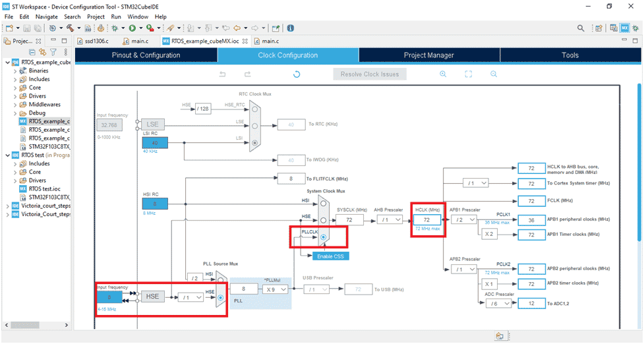The image size is (644, 344).
Task: Open the PLLMul X 9 dropdown
Action: point(276,289)
